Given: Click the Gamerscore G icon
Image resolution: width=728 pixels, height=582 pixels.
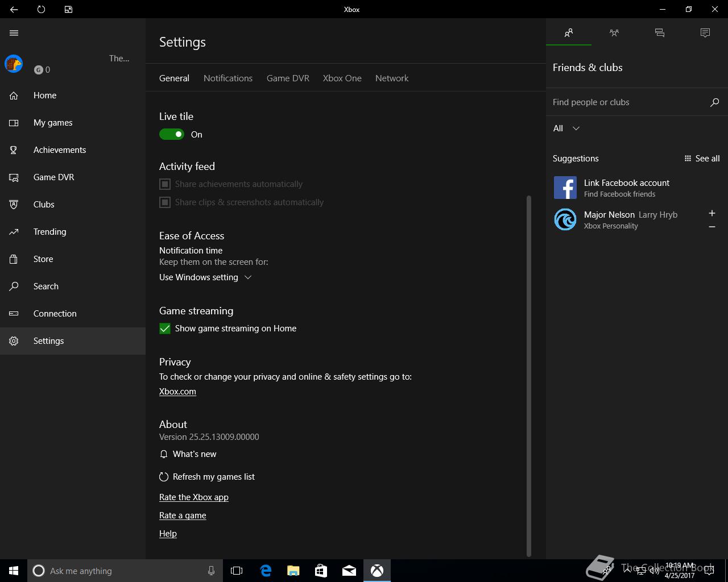Looking at the screenshot, I should pos(38,70).
